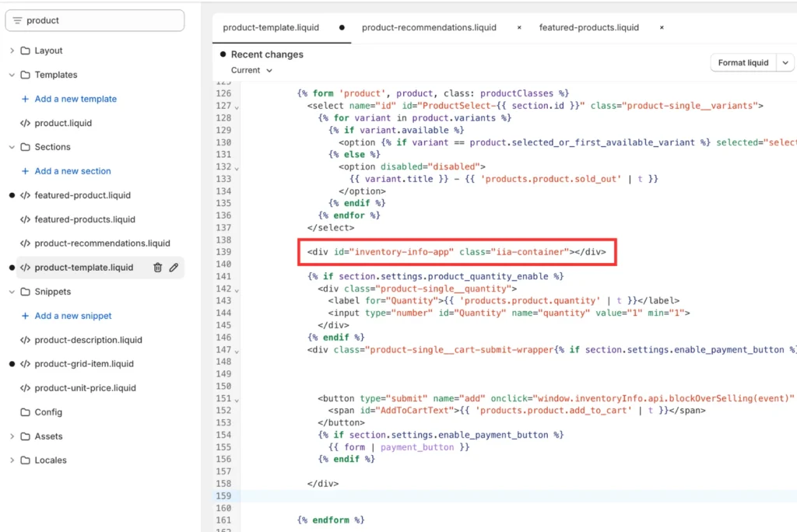The height and width of the screenshot is (532, 797).
Task: Close the featured-products.liquid tab
Action: pos(662,27)
